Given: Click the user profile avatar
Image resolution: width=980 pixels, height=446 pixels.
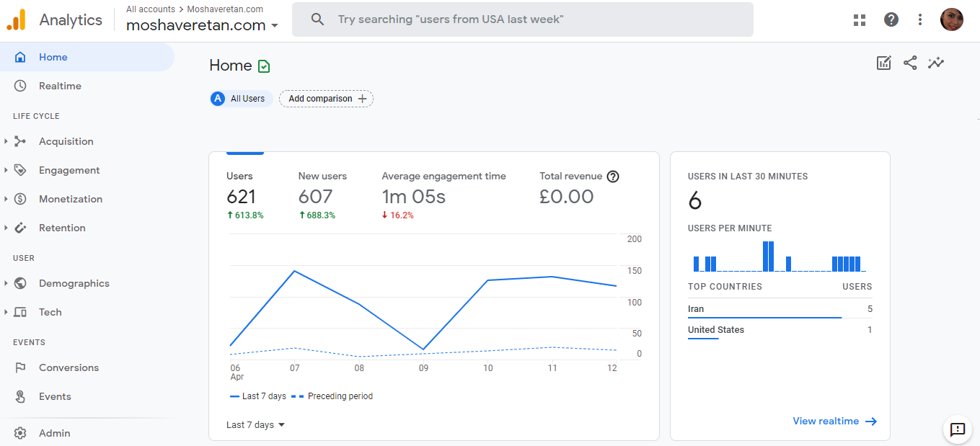Looking at the screenshot, I should pos(952,19).
